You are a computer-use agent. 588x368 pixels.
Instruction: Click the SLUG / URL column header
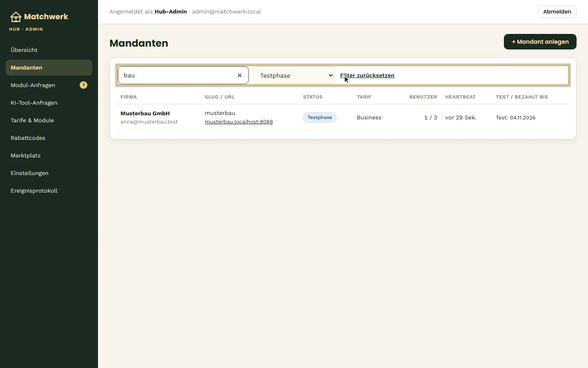point(220,97)
